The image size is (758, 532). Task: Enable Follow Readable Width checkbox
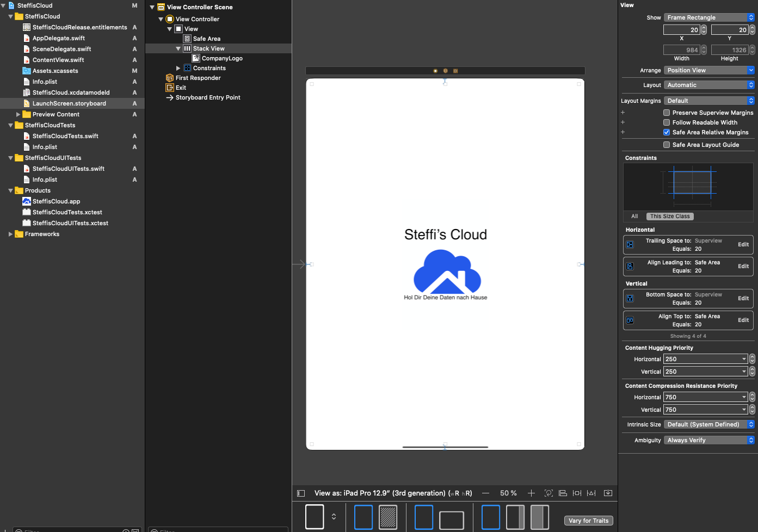[667, 122]
